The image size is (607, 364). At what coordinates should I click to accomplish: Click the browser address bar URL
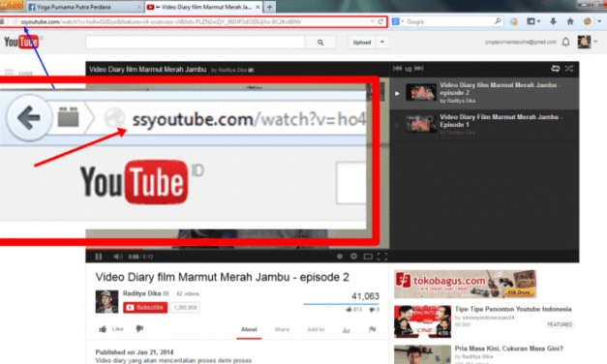(194, 21)
